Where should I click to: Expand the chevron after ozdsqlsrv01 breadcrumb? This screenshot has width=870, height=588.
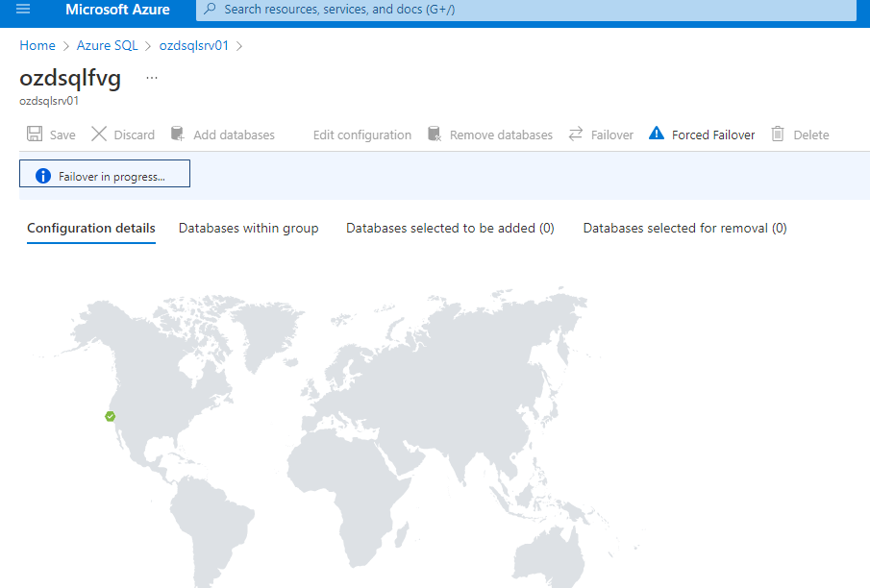pos(239,46)
